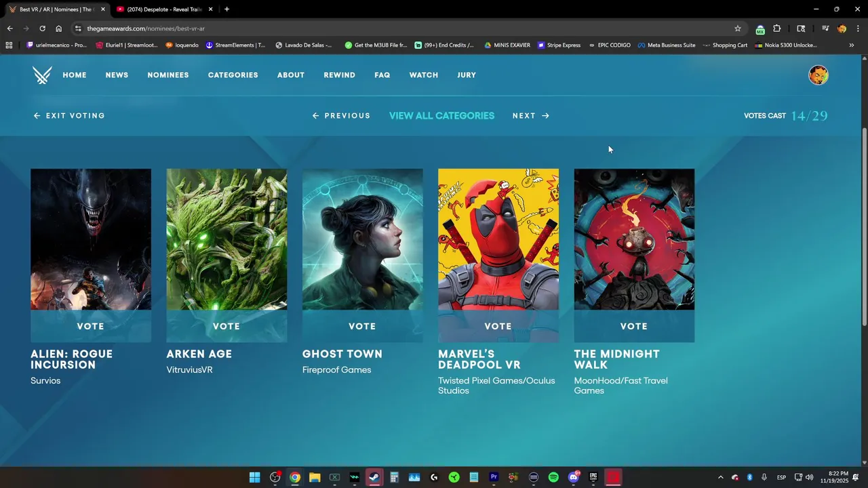Viewport: 868px width, 488px height.
Task: Show hidden system tray icons
Action: (720, 477)
